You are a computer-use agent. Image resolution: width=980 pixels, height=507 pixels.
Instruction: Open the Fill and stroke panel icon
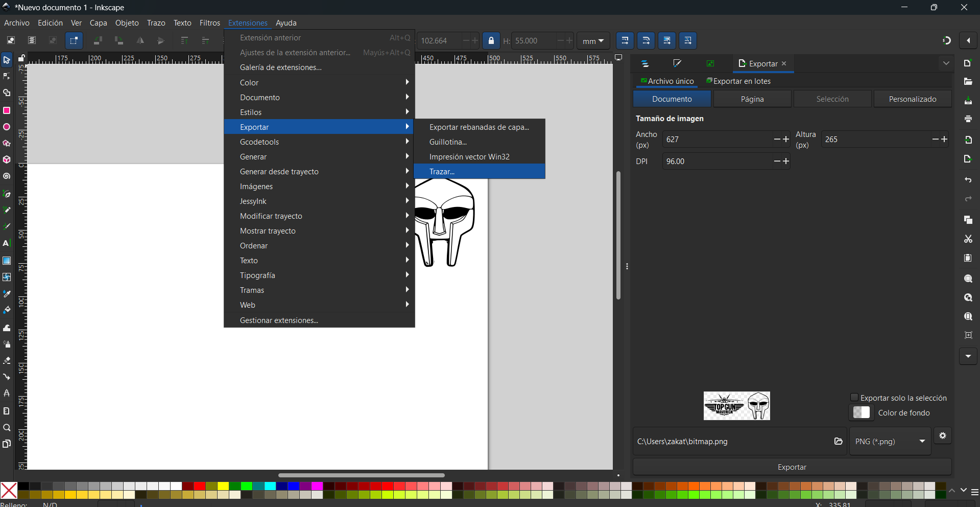tap(677, 64)
